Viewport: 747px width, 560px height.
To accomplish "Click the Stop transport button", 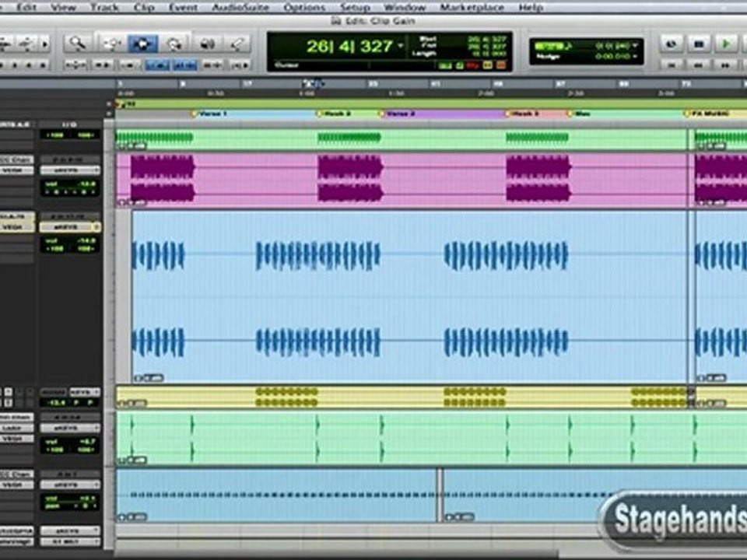I will click(x=699, y=44).
